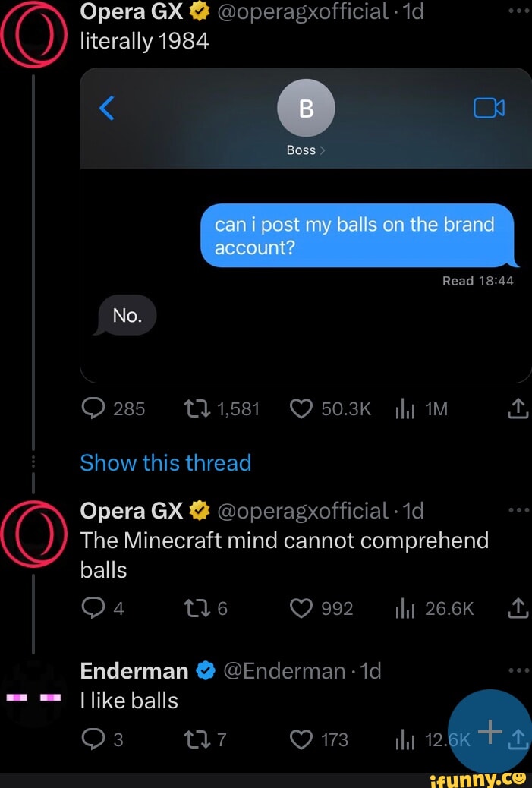The width and height of the screenshot is (532, 788).
Task: Open the Enderman profile avatar
Action: click(33, 695)
